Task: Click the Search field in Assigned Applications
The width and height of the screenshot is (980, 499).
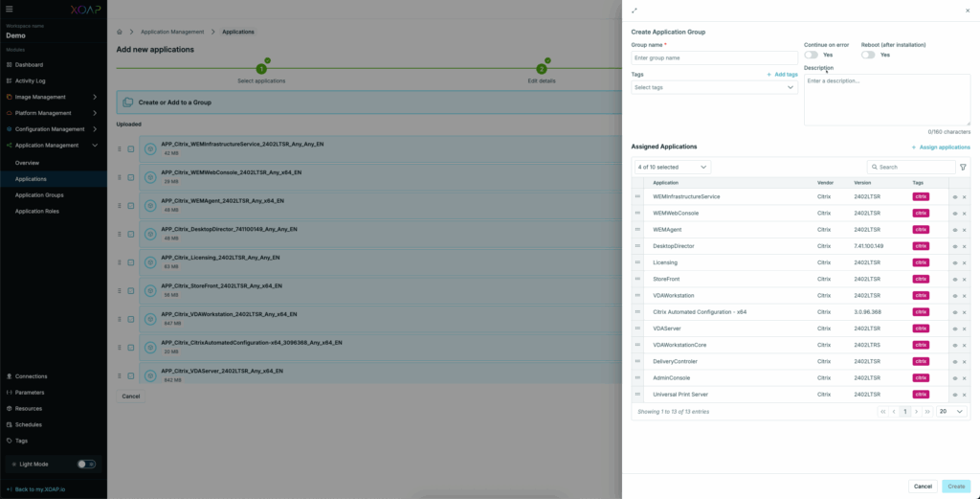Action: [911, 168]
